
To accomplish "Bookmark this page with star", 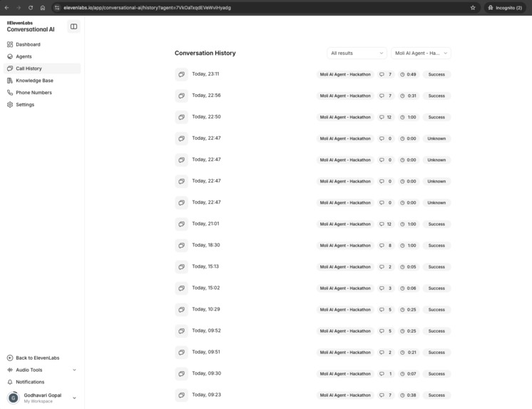I will (473, 7).
